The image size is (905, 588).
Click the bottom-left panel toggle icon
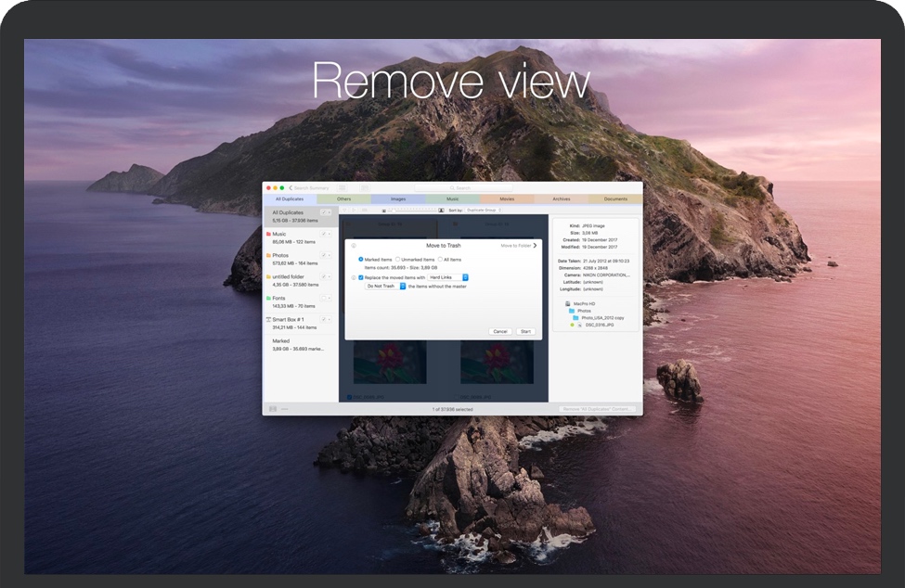click(x=273, y=409)
